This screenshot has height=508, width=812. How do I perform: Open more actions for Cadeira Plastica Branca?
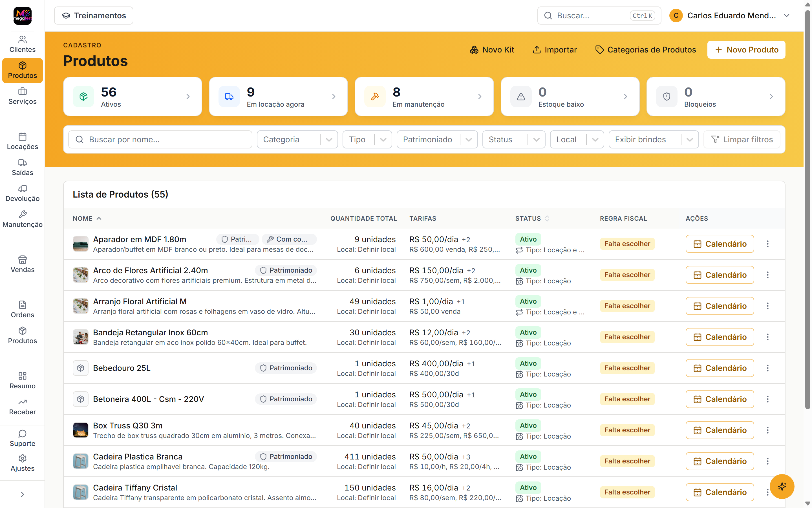pos(767,461)
